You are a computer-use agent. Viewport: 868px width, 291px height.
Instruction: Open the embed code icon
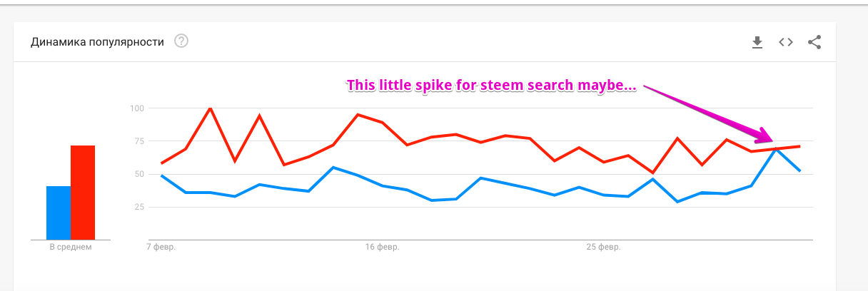[x=786, y=42]
